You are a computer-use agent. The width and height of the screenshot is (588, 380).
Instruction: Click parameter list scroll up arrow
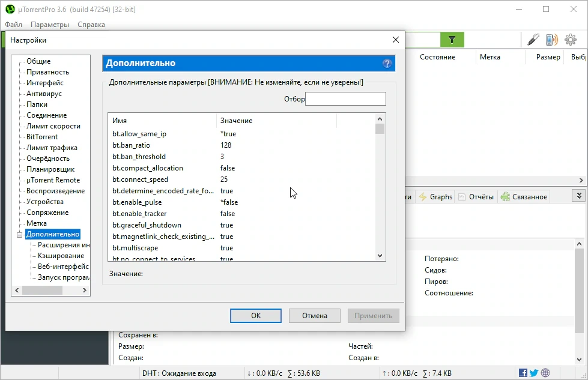point(380,119)
